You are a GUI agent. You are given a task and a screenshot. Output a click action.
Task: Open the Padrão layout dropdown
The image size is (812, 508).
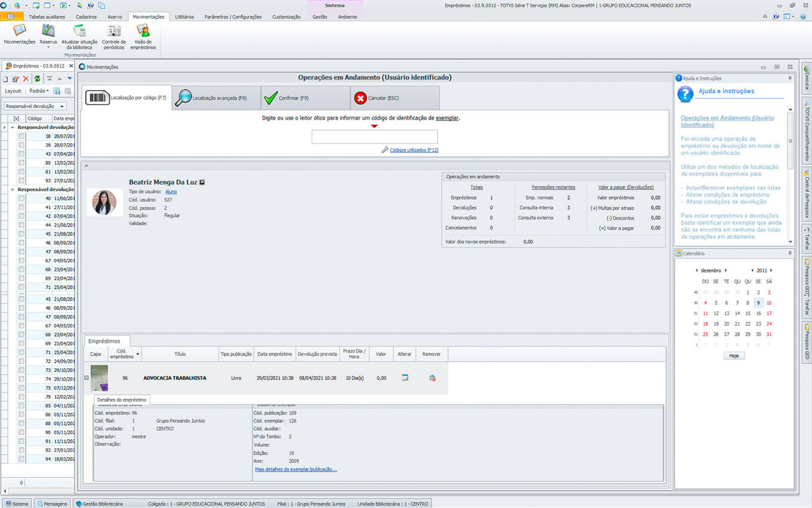[39, 91]
